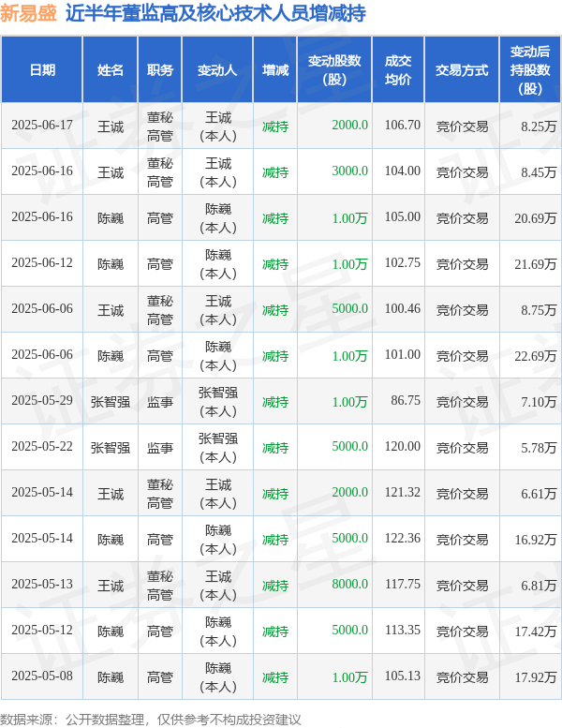Screen dimensions: 562x728
Task: Click 竞价交易 in the 2025-05-22 row
Action: [462, 448]
